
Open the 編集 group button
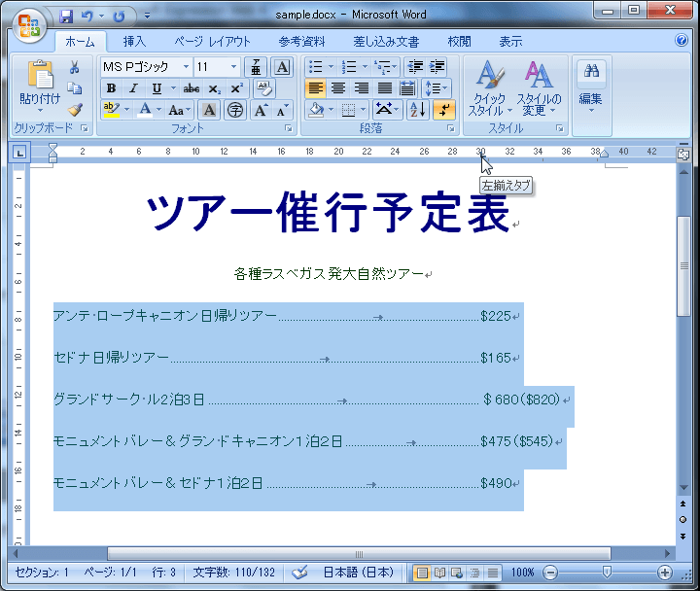coord(591,87)
